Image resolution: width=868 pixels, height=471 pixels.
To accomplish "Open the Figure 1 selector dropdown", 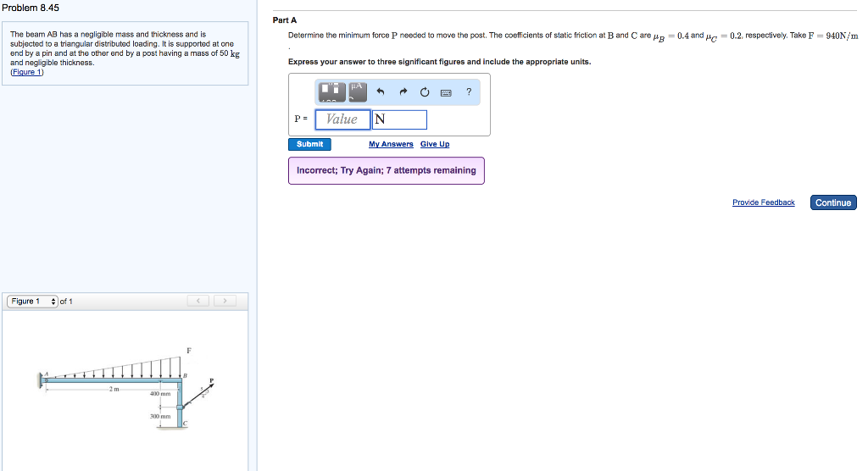I will tap(33, 301).
